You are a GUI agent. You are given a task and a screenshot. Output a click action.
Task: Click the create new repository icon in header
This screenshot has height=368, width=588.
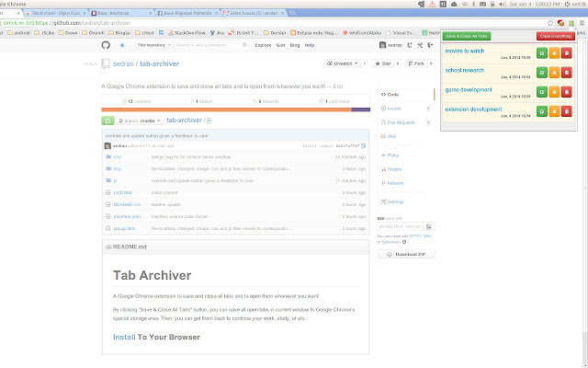pyautogui.click(x=410, y=45)
